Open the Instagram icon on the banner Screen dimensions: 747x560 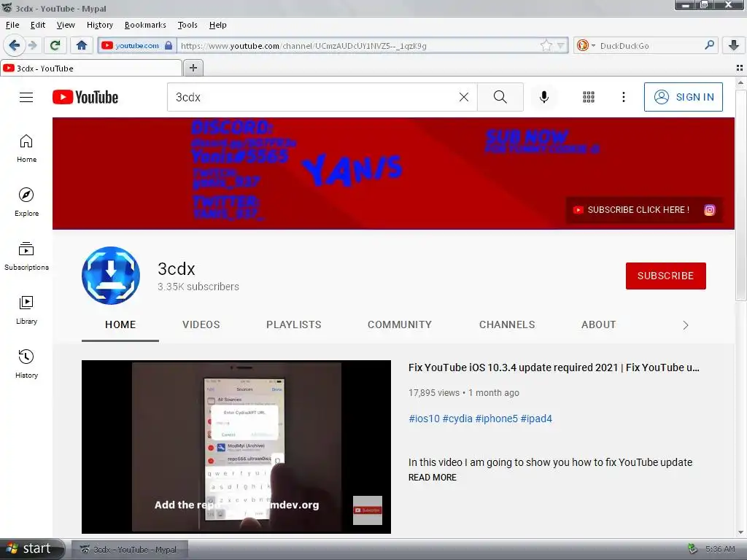click(709, 210)
